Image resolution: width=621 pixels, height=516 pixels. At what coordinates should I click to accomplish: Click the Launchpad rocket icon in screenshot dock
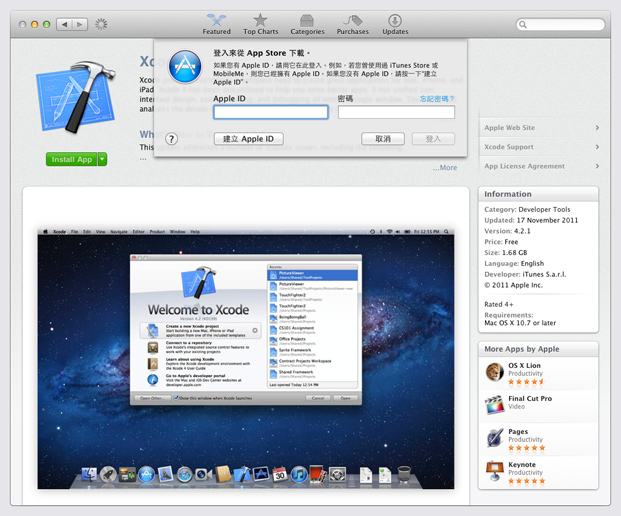click(108, 474)
